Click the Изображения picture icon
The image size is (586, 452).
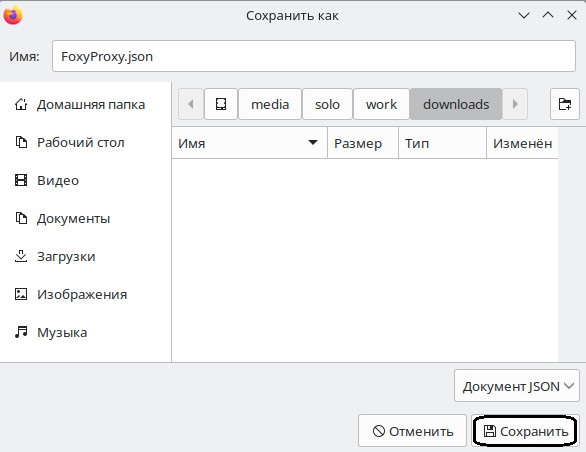21,294
